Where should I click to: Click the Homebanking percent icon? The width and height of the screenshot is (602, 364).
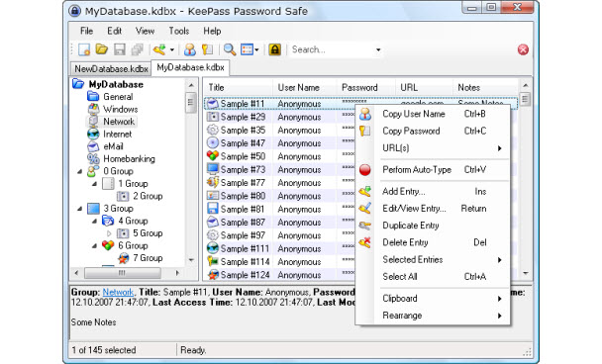pos(93,158)
